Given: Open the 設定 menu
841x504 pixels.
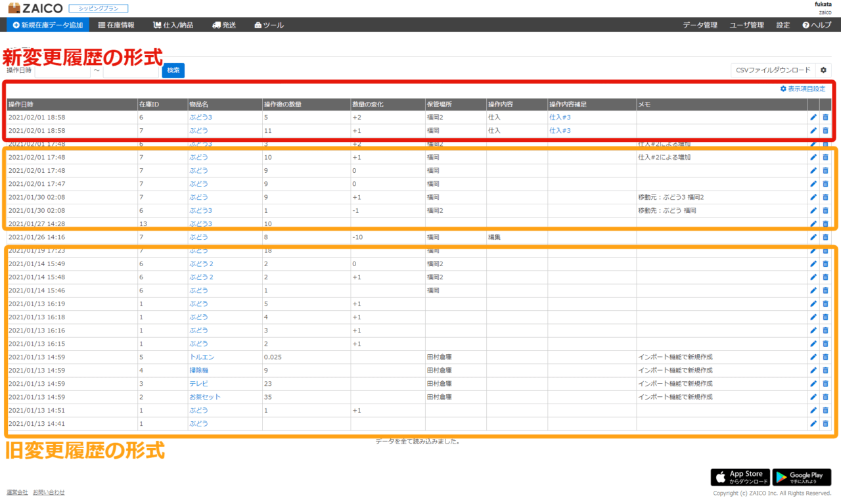Looking at the screenshot, I should 783,25.
